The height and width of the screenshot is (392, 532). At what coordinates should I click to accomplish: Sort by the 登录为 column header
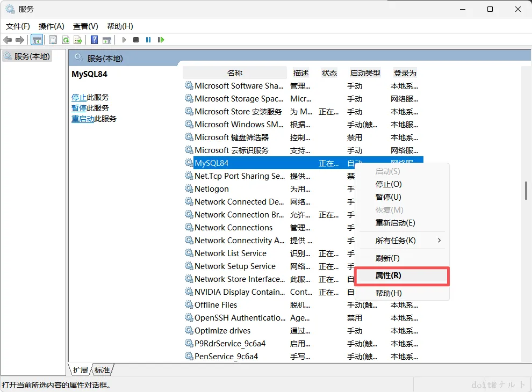tap(405, 73)
